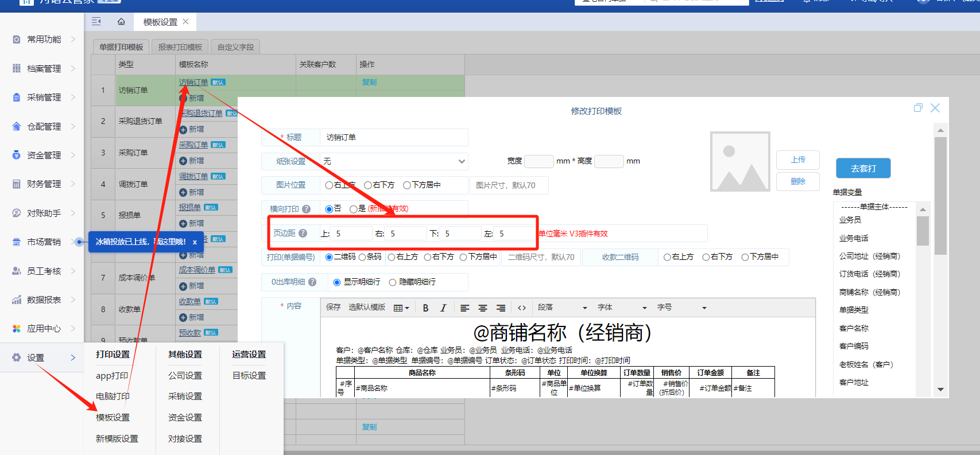This screenshot has width=980, height=455.
Task: Click 上传 to upload image
Action: 797,160
